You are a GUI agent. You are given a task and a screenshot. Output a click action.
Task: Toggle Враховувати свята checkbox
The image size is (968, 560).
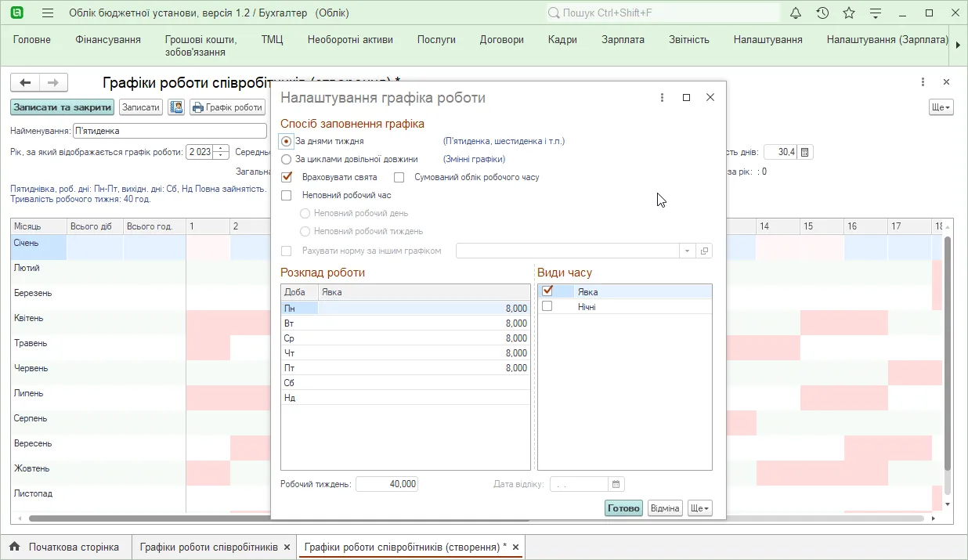[x=287, y=177]
